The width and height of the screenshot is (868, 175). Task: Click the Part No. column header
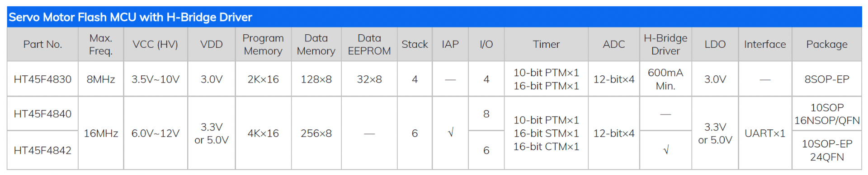(42, 44)
